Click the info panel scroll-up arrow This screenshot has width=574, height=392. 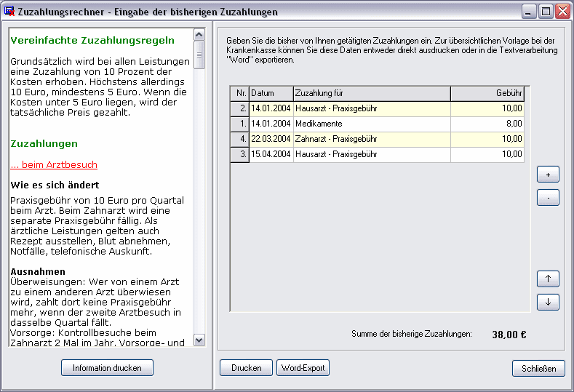pyautogui.click(x=199, y=35)
